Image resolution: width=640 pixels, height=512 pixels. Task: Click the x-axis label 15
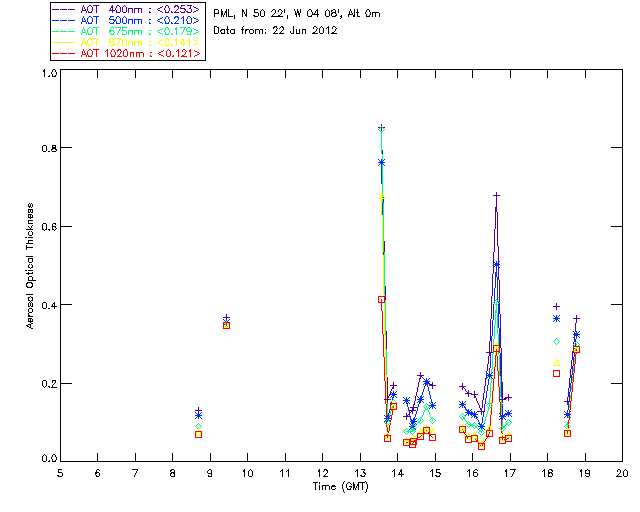[435, 473]
